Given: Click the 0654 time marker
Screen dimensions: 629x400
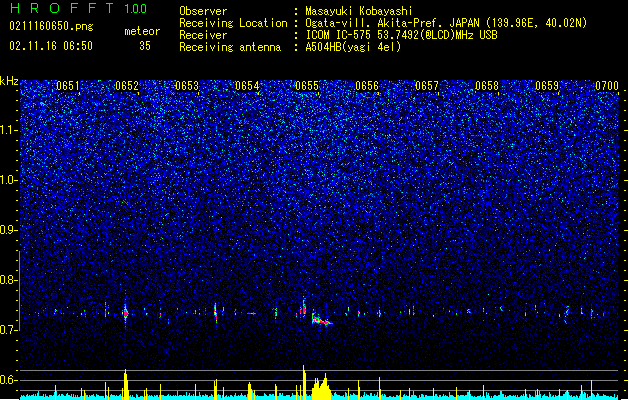Looking at the screenshot, I should pos(247,86).
